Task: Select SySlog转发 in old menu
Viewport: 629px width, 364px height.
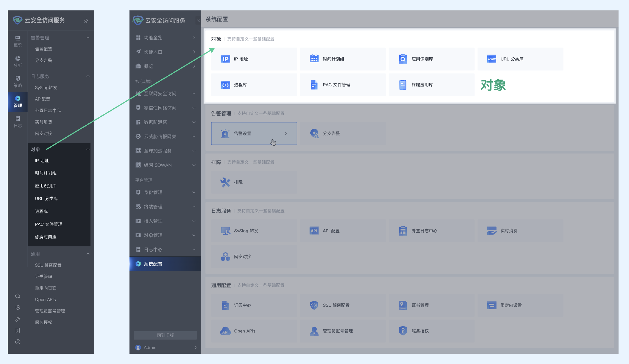Action: point(46,88)
